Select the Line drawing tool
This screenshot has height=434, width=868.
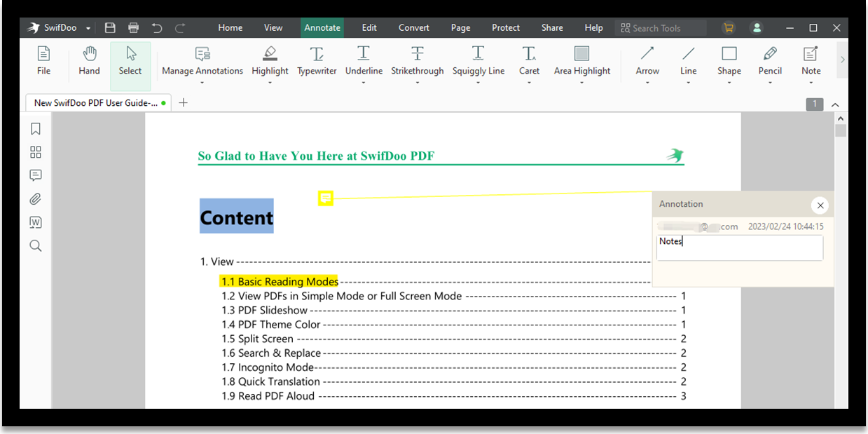(x=689, y=61)
